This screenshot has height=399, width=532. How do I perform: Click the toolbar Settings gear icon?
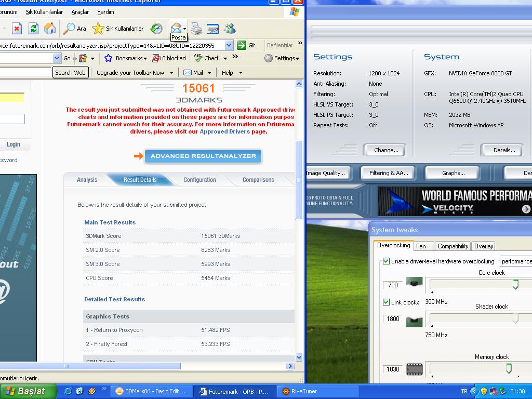269,58
